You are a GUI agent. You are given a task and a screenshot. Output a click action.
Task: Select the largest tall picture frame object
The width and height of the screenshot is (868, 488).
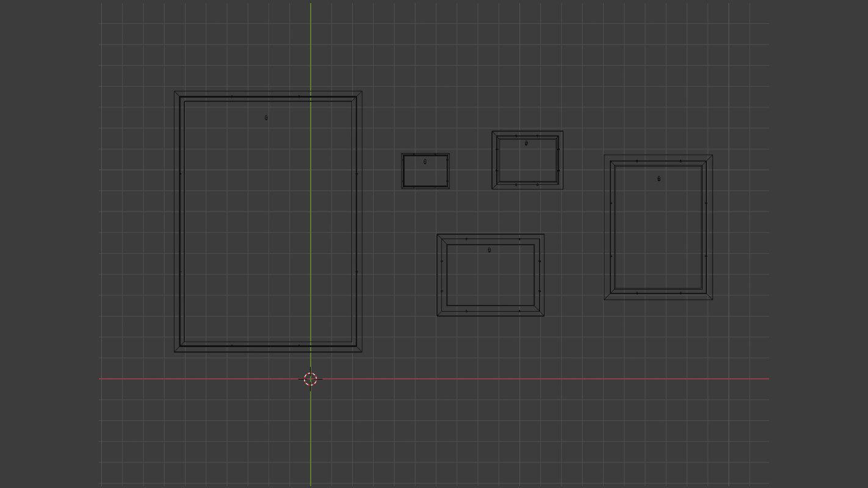268,221
